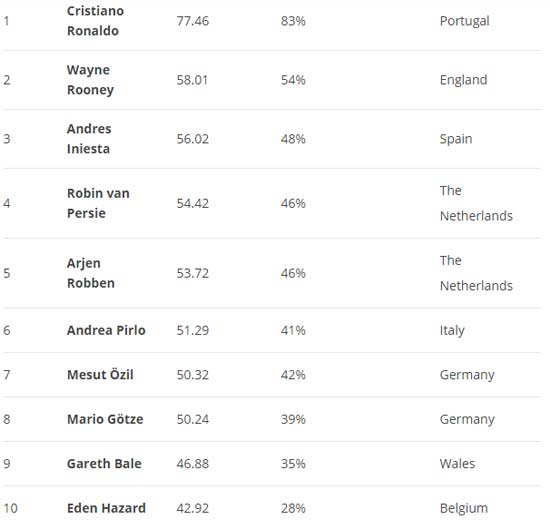Click the Andrea Pirlo player name
550x529 pixels.
pyautogui.click(x=106, y=330)
